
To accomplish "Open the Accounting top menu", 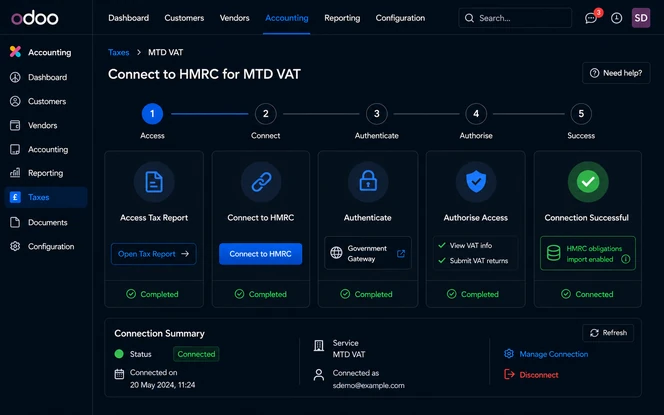I will [x=287, y=18].
